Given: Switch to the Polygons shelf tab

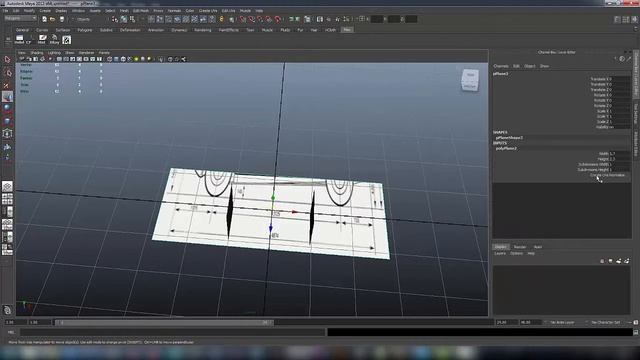Looking at the screenshot, I should tap(85, 30).
